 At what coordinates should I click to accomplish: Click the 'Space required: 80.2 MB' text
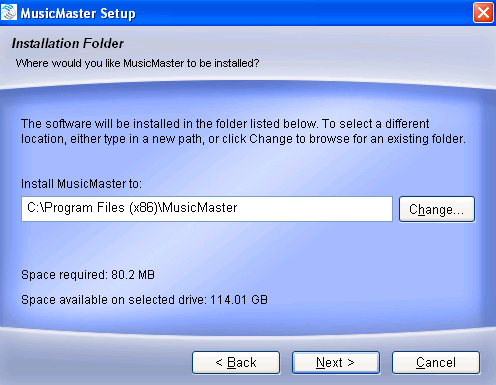(x=88, y=275)
